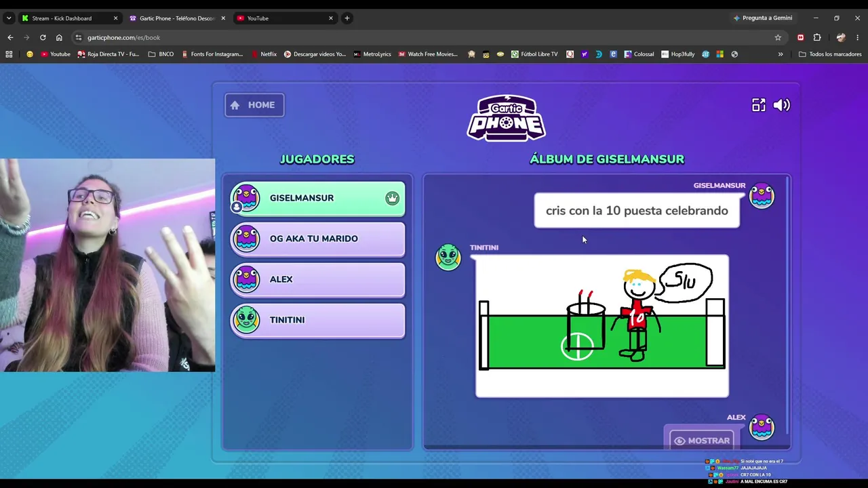Click the "cris con la 10 puesta celebrando" prompt
Screen dimensions: 868x488
pos(637,211)
